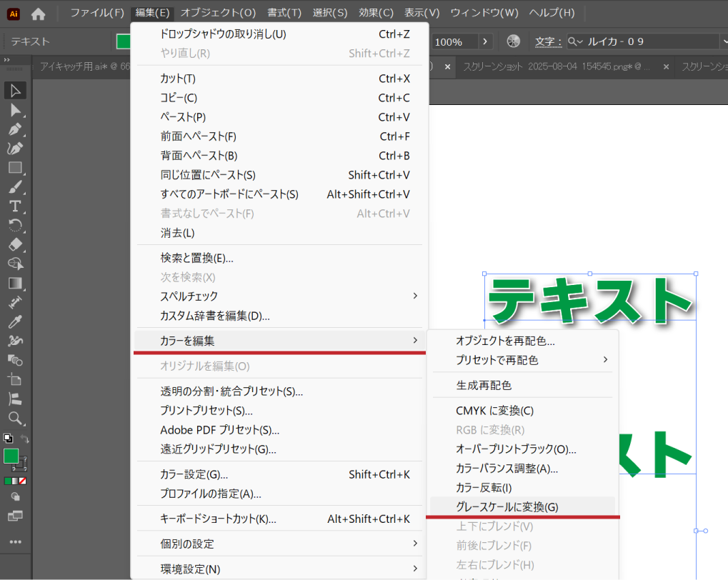Activate the Zoom magnifier tool
This screenshot has width=728, height=580.
point(15,418)
